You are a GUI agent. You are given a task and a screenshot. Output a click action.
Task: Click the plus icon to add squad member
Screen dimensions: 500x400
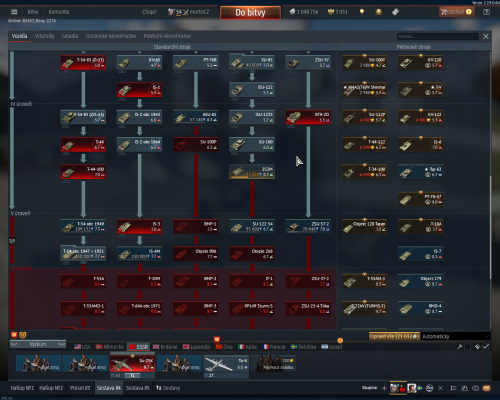[384, 388]
